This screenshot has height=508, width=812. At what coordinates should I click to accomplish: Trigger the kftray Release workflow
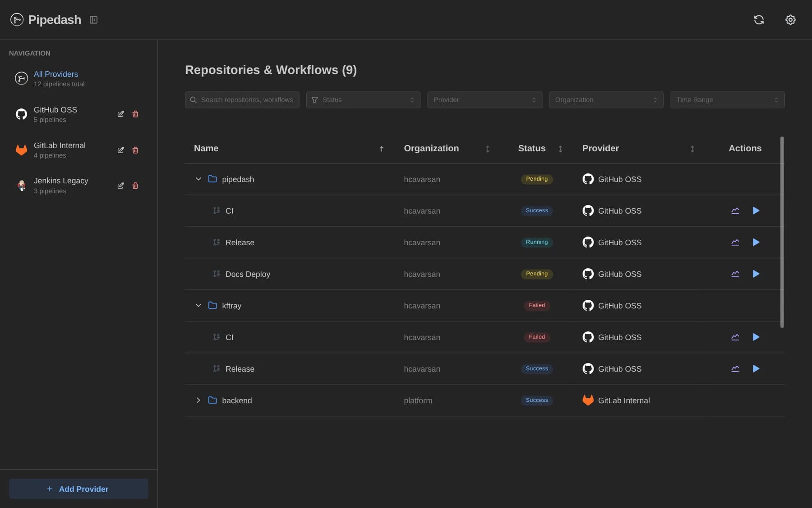[x=756, y=368]
